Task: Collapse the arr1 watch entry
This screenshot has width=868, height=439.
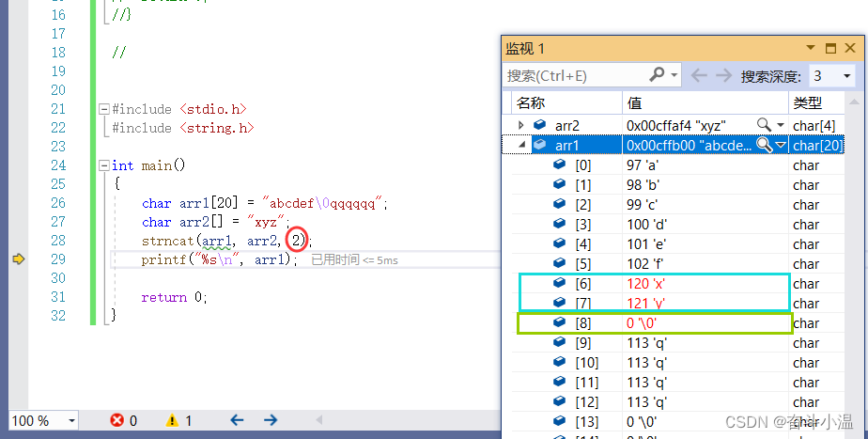Action: pyautogui.click(x=521, y=145)
